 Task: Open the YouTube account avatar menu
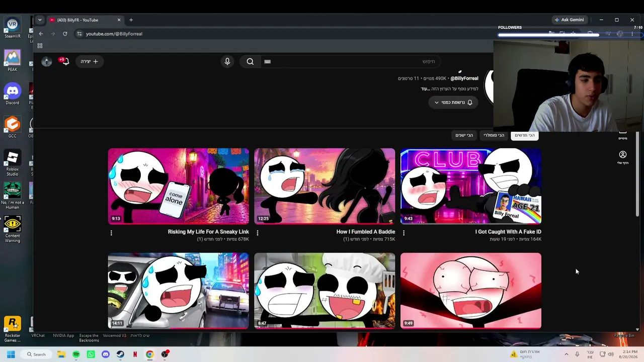[x=47, y=61]
